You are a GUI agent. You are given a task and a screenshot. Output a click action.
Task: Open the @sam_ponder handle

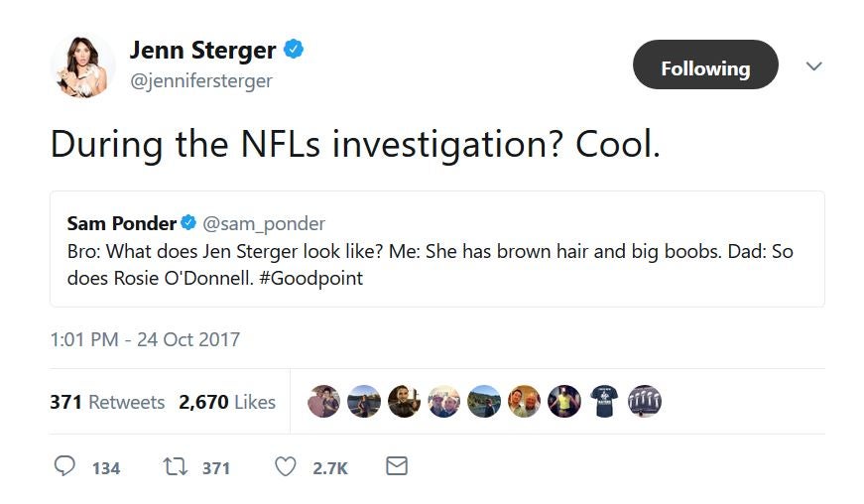pyautogui.click(x=264, y=223)
